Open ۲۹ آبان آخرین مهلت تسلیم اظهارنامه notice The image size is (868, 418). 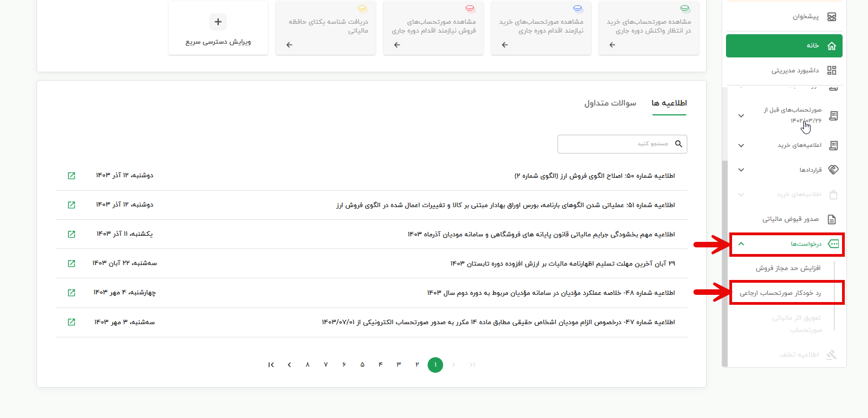point(562,263)
